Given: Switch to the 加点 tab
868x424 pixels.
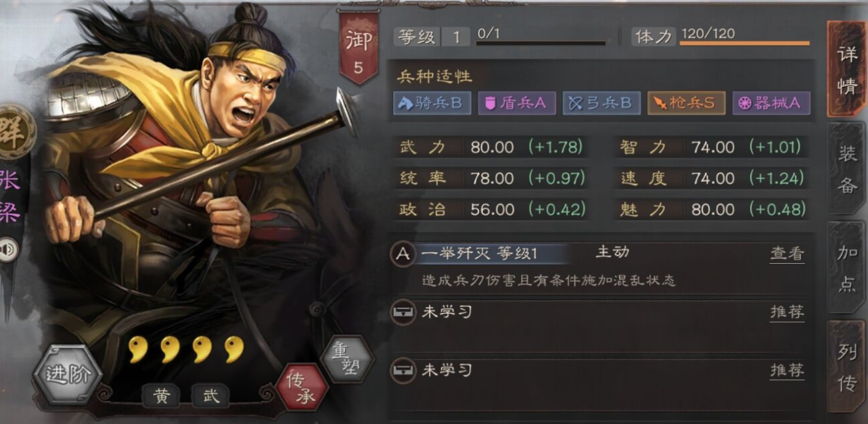Looking at the screenshot, I should click(847, 268).
